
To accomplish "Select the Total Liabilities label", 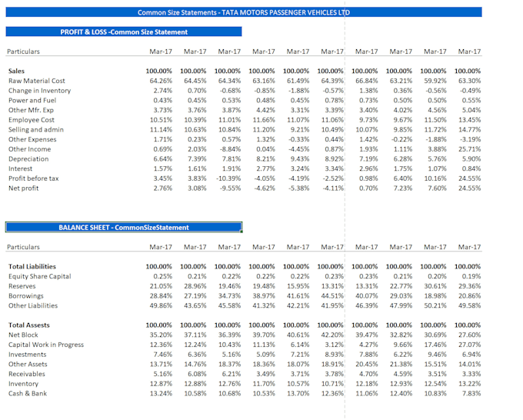I will pyautogui.click(x=32, y=267).
